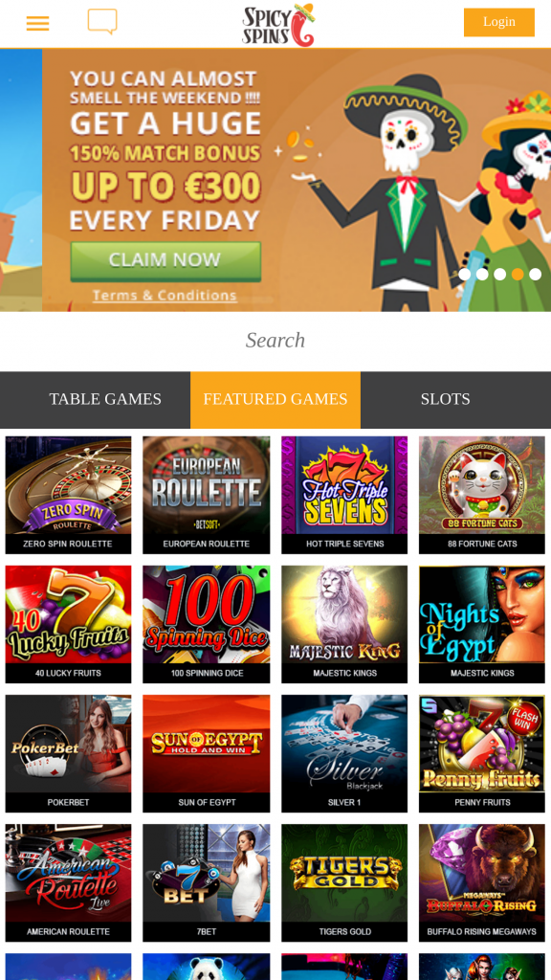The height and width of the screenshot is (980, 551).
Task: Select the second carousel dot
Action: 482,275
